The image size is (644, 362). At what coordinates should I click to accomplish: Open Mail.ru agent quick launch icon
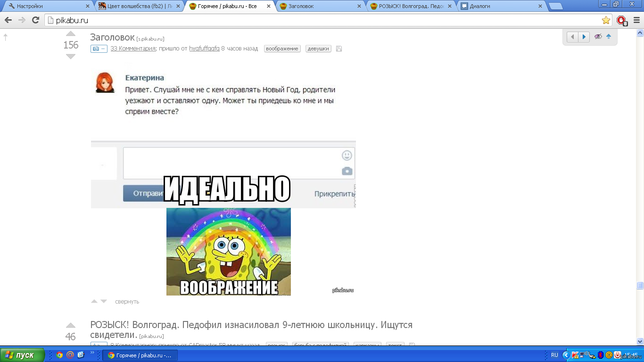click(x=70, y=355)
